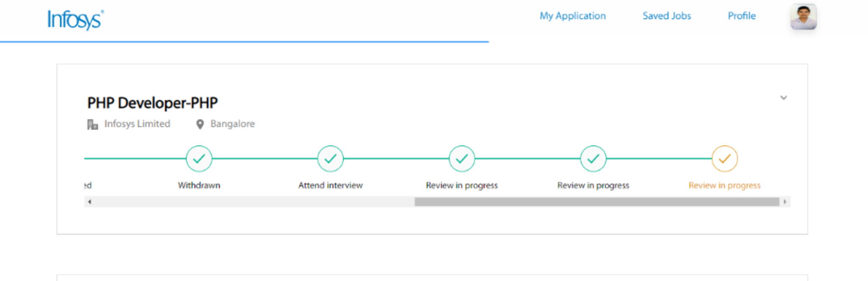Click the building icon beside Infosys Limited
Viewport: 868px width, 281px height.
tap(92, 124)
